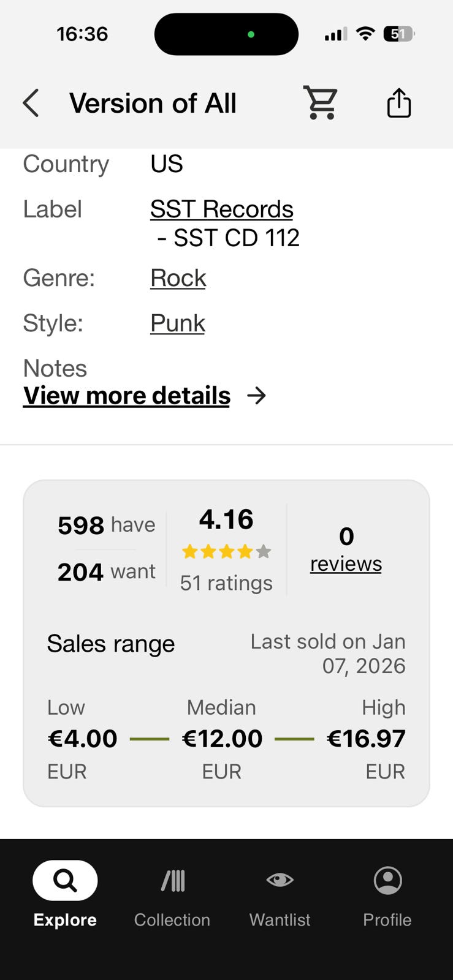Tap the star rating row
Screen dimensions: 453x980
point(226,552)
